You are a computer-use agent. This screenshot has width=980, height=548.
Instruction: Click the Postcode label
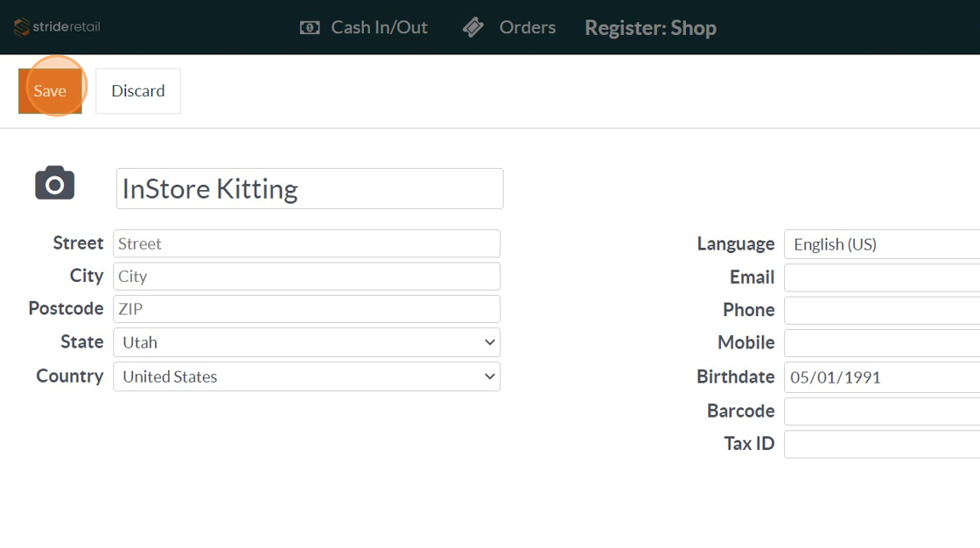click(66, 308)
